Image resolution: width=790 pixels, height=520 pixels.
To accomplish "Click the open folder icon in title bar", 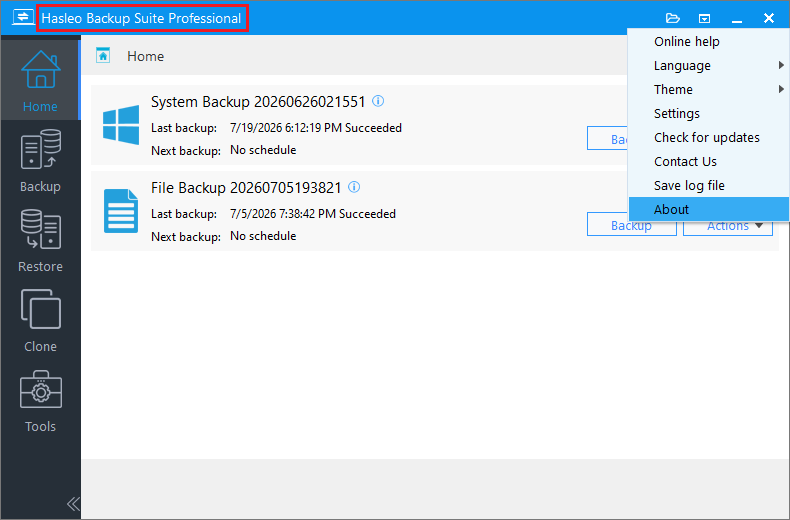I will [x=673, y=19].
